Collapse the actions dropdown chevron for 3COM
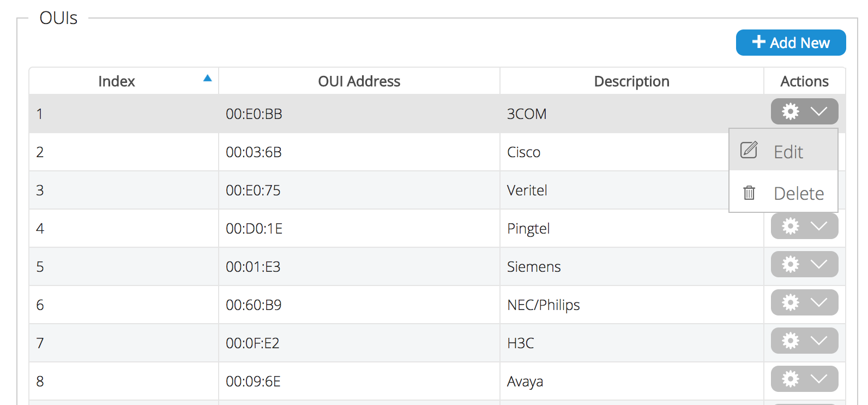Viewport: 868px width, 405px height. (818, 111)
